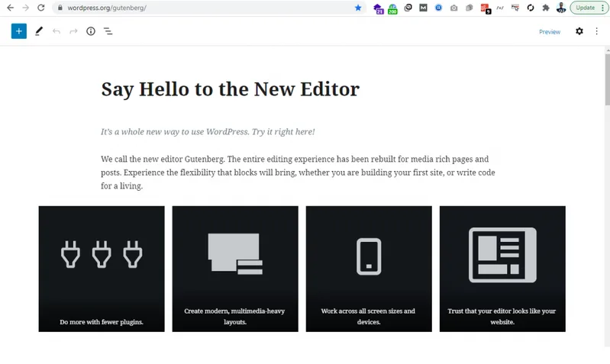The image size is (610, 364).
Task: Select the 'Work across all screen sizes' image
Action: pos(369,269)
